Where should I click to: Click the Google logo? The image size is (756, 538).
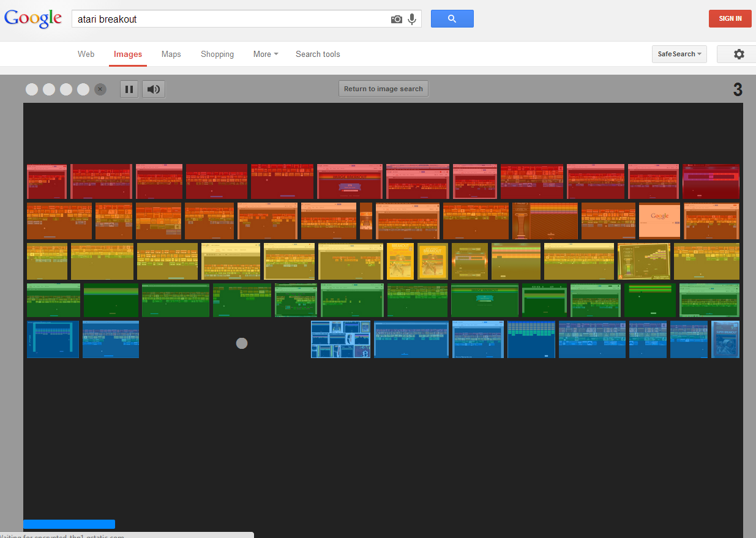(x=33, y=18)
